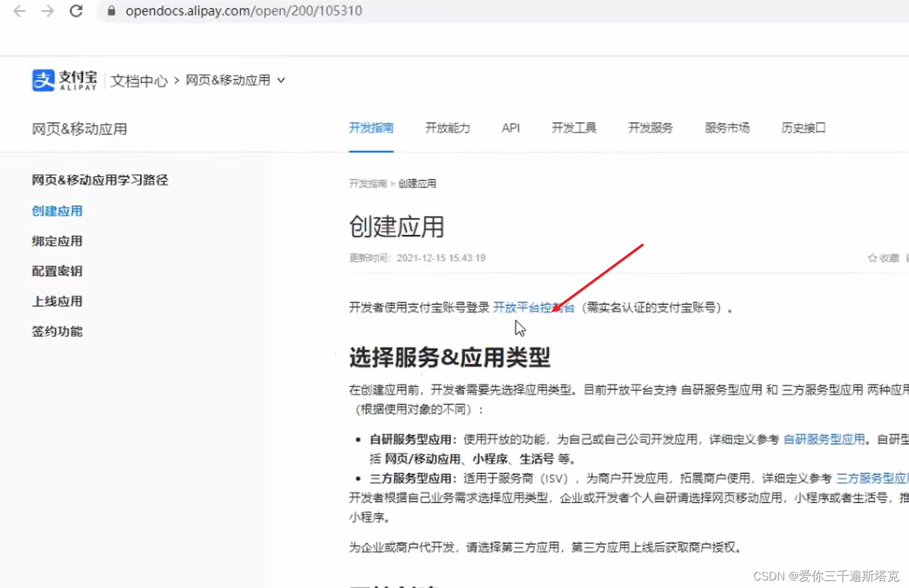
Task: Open 文档中心 breadcrumb link
Action: click(139, 81)
